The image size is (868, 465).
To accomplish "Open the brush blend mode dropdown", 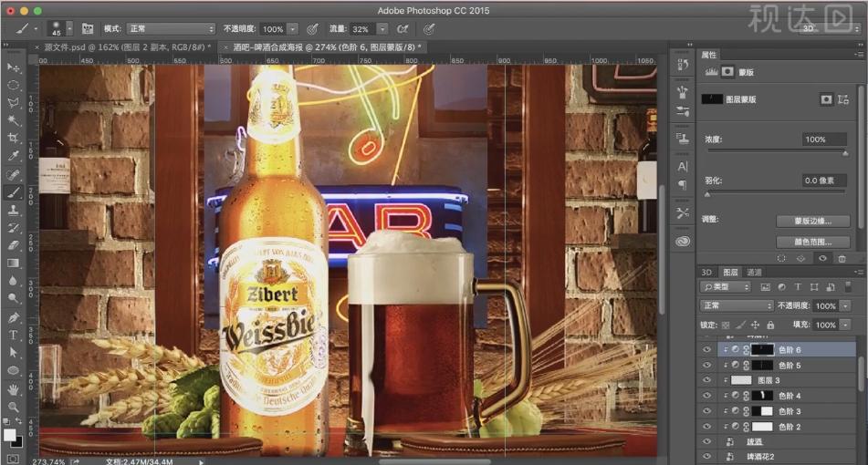I will point(171,29).
